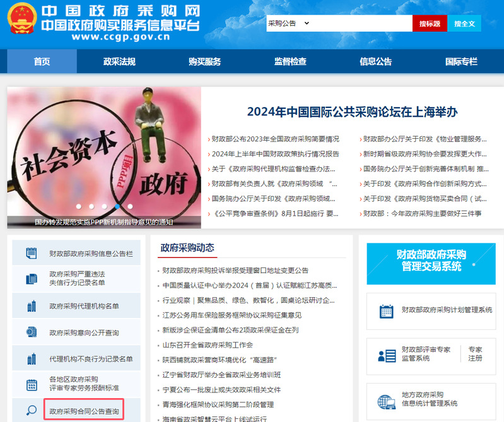Open 财政部公布2023年全国政府采购简要情况
Image resolution: width=504 pixels, height=422 pixels.
[275, 139]
